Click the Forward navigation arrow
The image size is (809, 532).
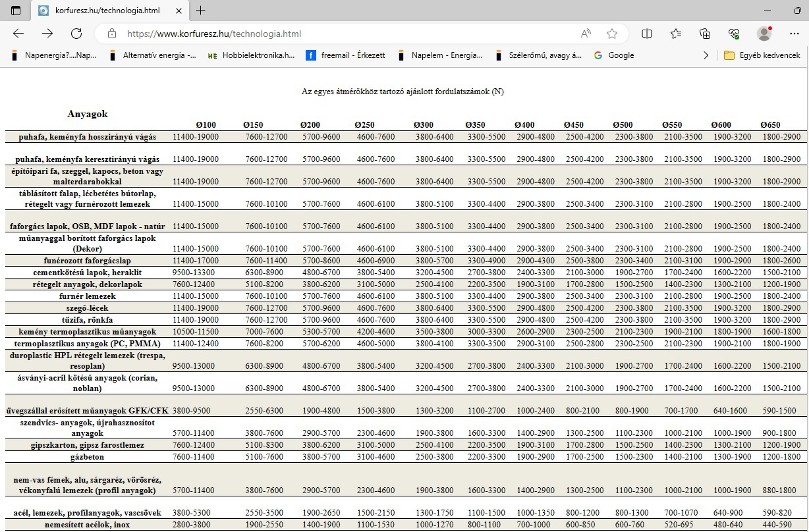point(47,34)
